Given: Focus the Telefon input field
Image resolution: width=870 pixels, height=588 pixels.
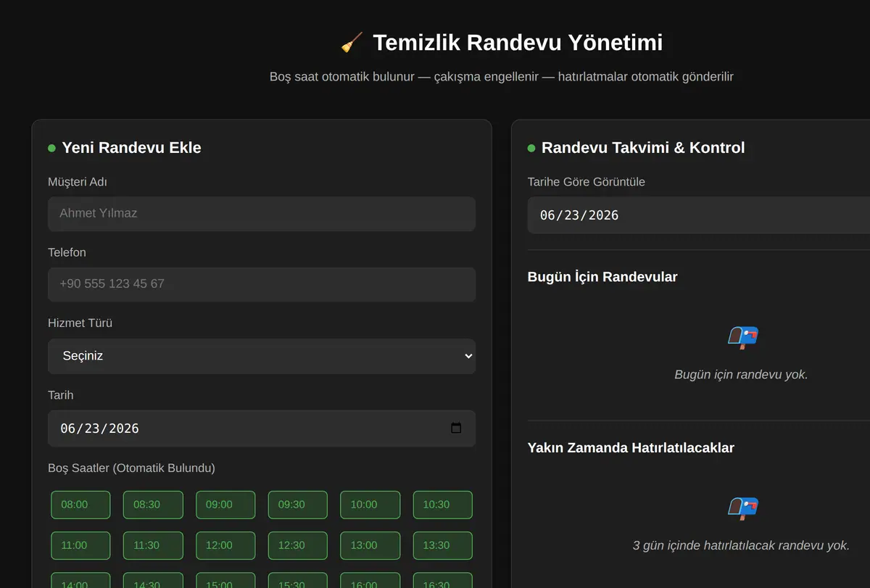Looking at the screenshot, I should (262, 284).
